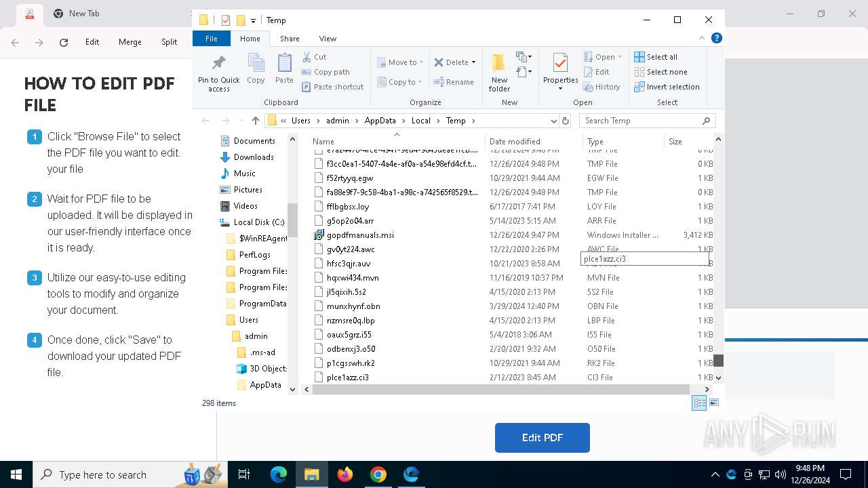Switch to Details view icon in status bar
Screen dimensions: 868x488
tap(699, 403)
